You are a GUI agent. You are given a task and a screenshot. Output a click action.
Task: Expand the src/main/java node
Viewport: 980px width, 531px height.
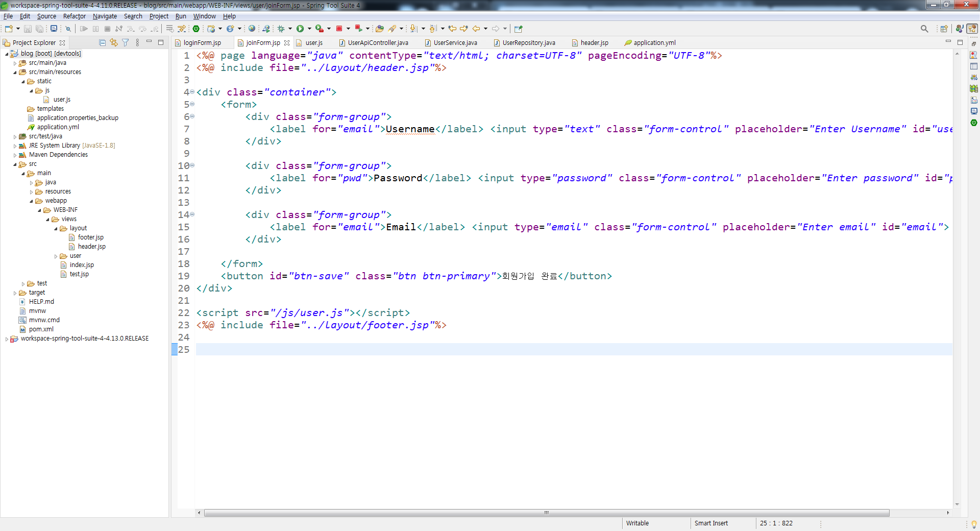15,63
